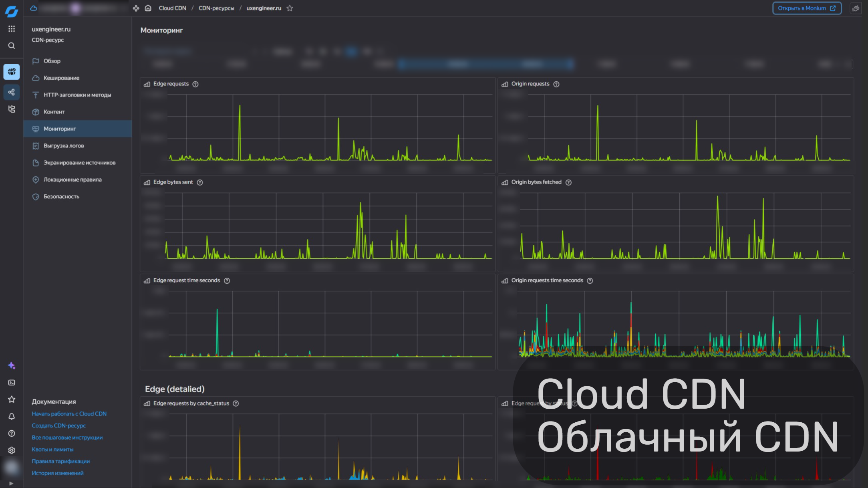
Task: Open the cloud shell terminal icon
Action: tap(12, 383)
